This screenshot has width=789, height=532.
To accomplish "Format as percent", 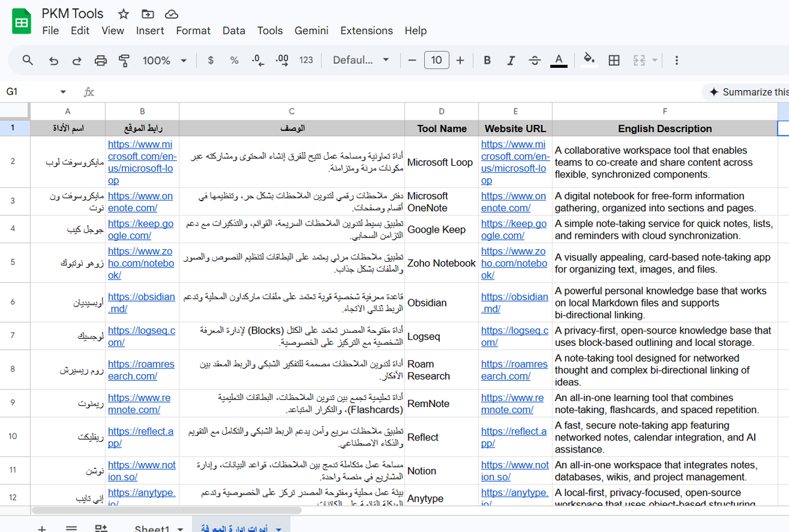I will [x=234, y=60].
